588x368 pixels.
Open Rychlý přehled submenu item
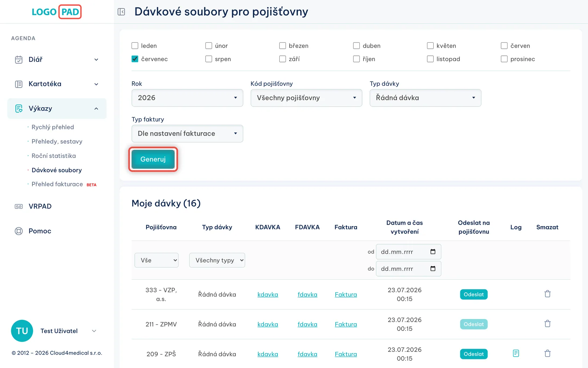coord(52,127)
